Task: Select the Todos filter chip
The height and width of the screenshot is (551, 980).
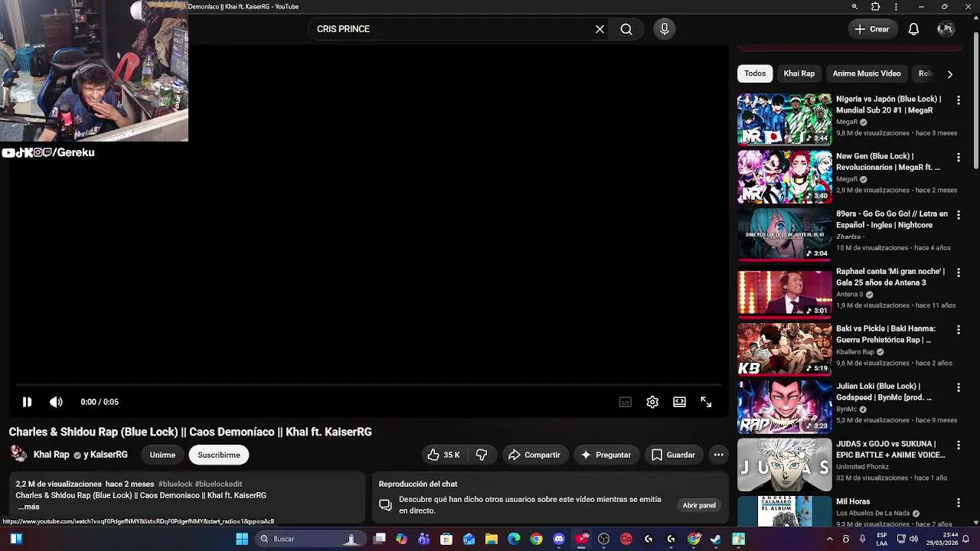Action: click(755, 73)
